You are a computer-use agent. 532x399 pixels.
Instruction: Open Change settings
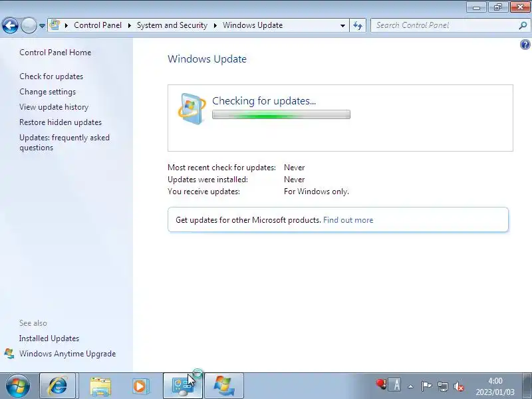[x=47, y=92]
